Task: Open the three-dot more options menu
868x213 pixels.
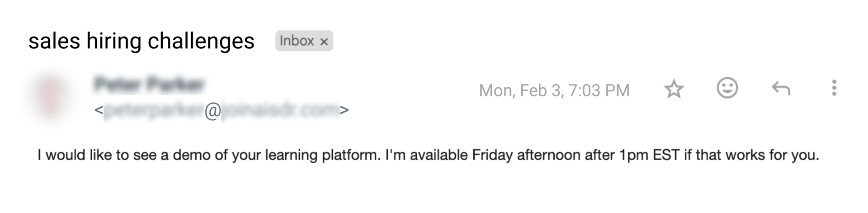Action: (834, 88)
